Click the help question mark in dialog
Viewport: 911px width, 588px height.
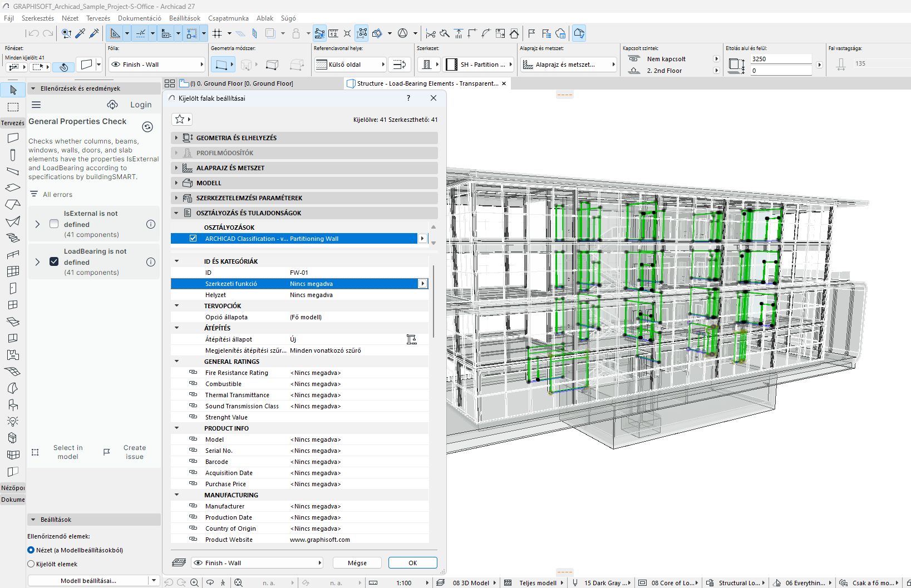coord(408,98)
